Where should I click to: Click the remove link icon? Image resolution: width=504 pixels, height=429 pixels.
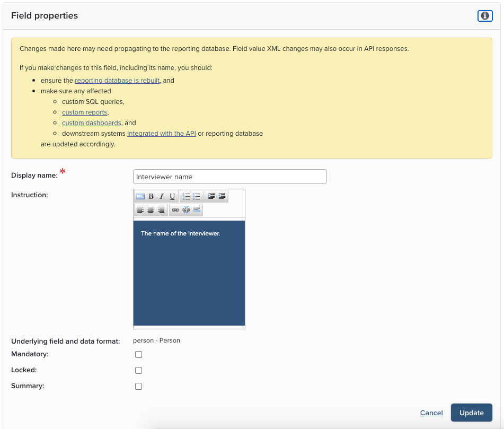click(x=186, y=210)
